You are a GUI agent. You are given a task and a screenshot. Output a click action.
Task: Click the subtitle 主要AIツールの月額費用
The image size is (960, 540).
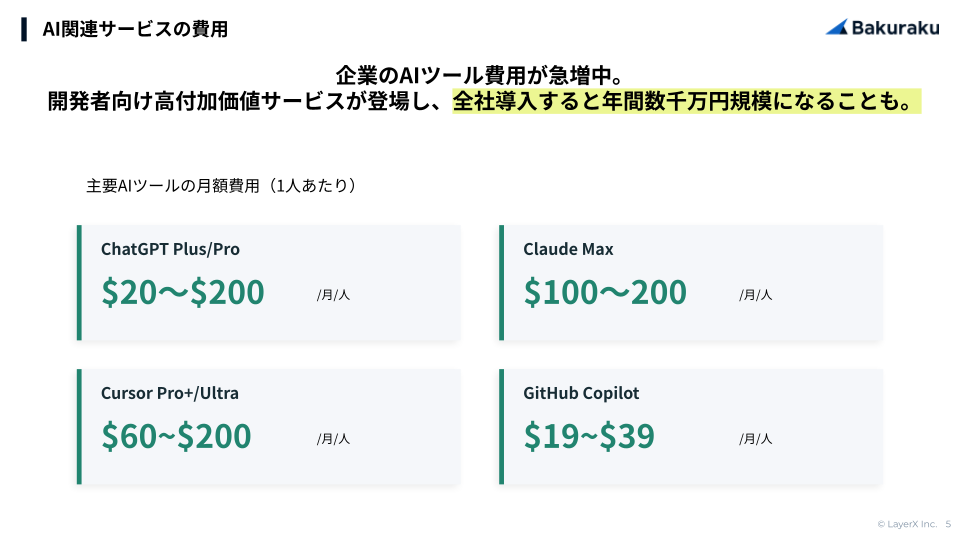point(222,186)
